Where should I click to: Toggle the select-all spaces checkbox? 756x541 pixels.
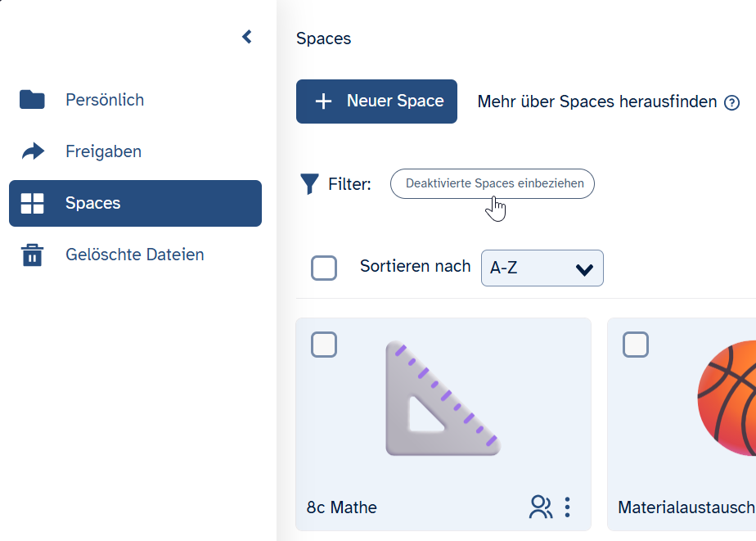[324, 268]
